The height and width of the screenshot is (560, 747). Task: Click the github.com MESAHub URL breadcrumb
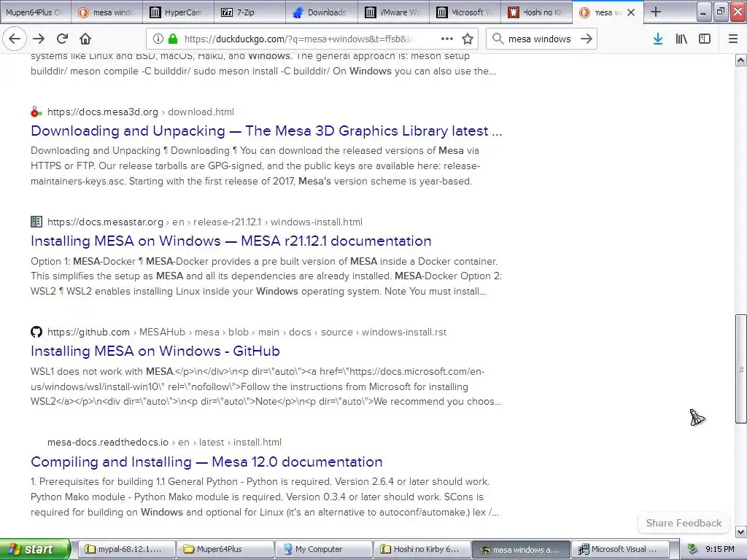tap(247, 332)
